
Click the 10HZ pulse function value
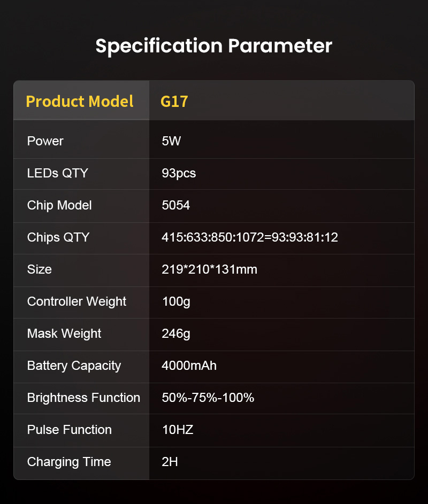point(177,430)
